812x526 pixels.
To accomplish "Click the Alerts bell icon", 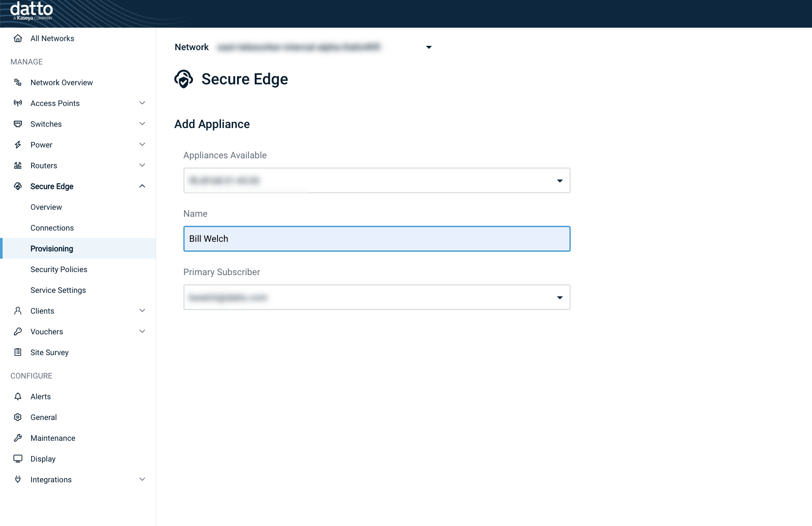I will pyautogui.click(x=18, y=396).
